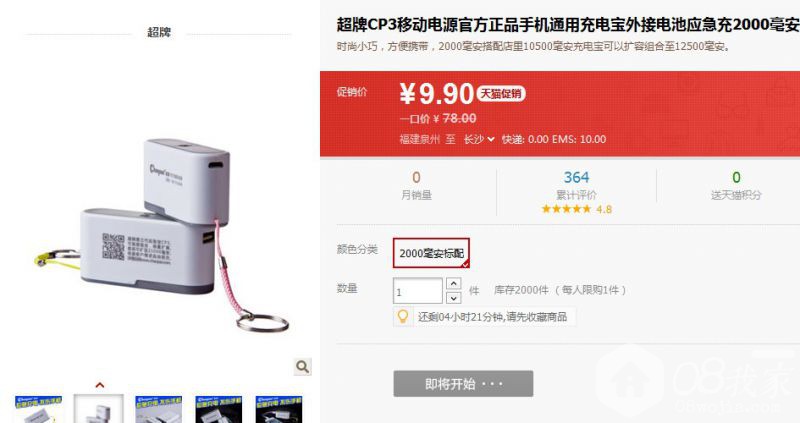
Task: Click the red up chevron above thumbnails
Action: [x=100, y=385]
